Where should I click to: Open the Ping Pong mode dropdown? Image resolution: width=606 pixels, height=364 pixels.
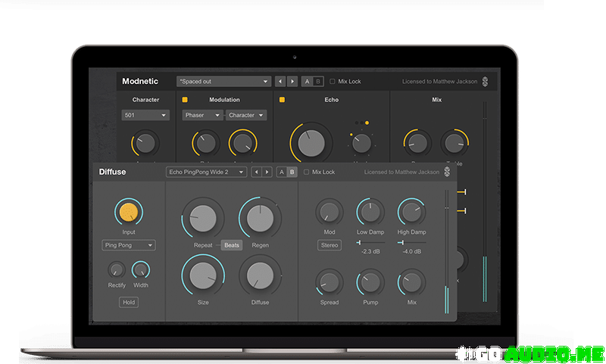coord(129,245)
